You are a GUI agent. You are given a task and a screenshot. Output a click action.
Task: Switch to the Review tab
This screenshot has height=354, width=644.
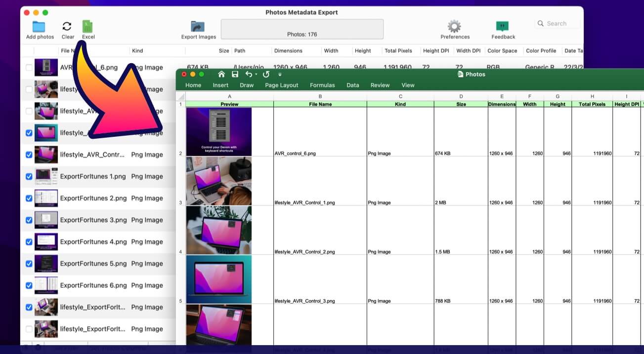click(x=380, y=85)
